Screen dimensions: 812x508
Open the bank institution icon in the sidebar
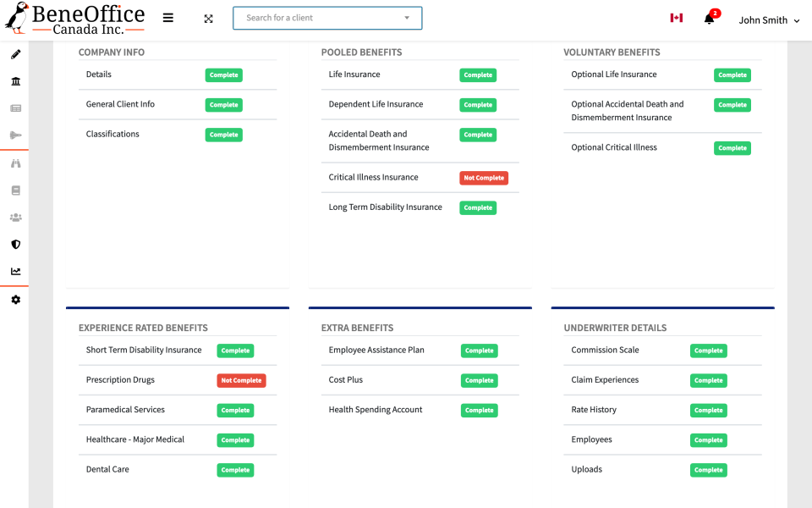click(14, 81)
